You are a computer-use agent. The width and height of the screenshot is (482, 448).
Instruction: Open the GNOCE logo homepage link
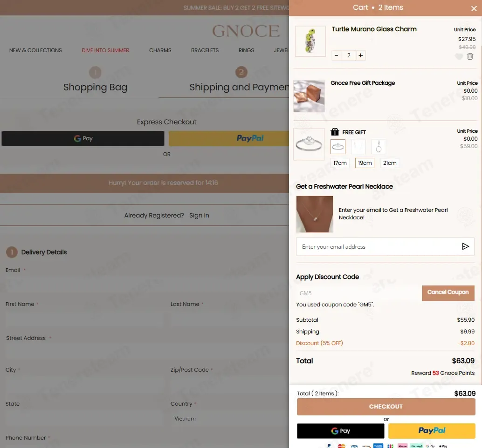pos(246,31)
